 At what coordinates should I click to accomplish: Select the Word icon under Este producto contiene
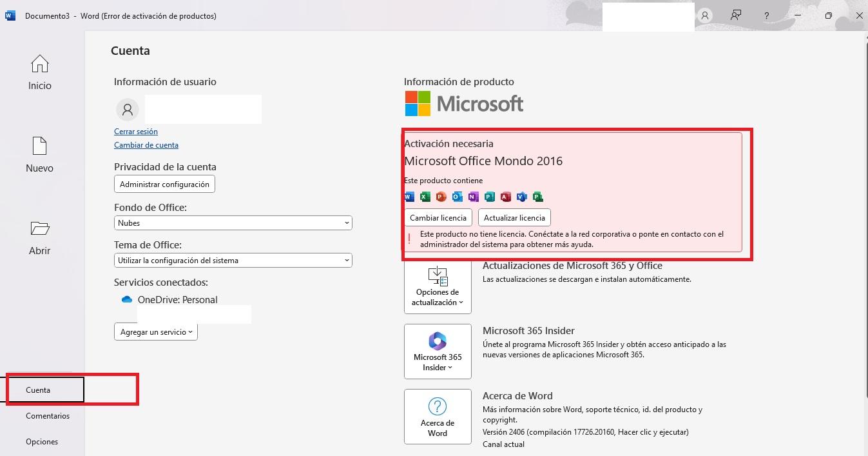[x=408, y=197]
